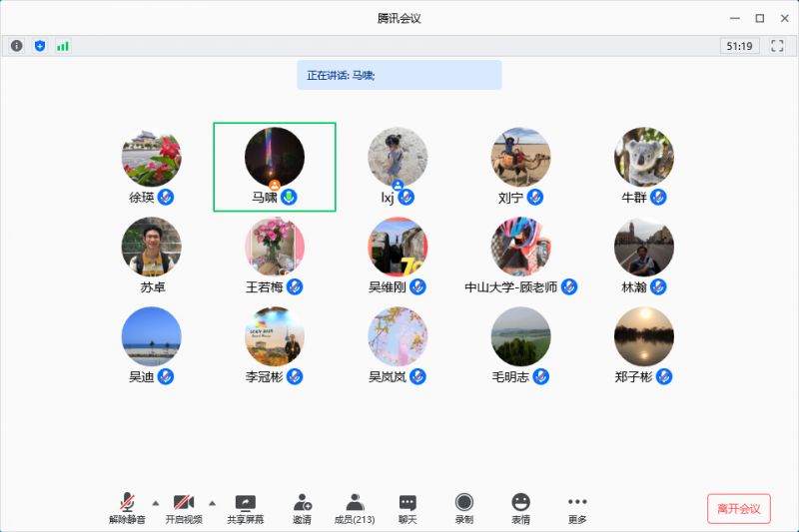Unmute microphone with 解除静音 button
Screen dimensions: 799x532
pos(127,508)
